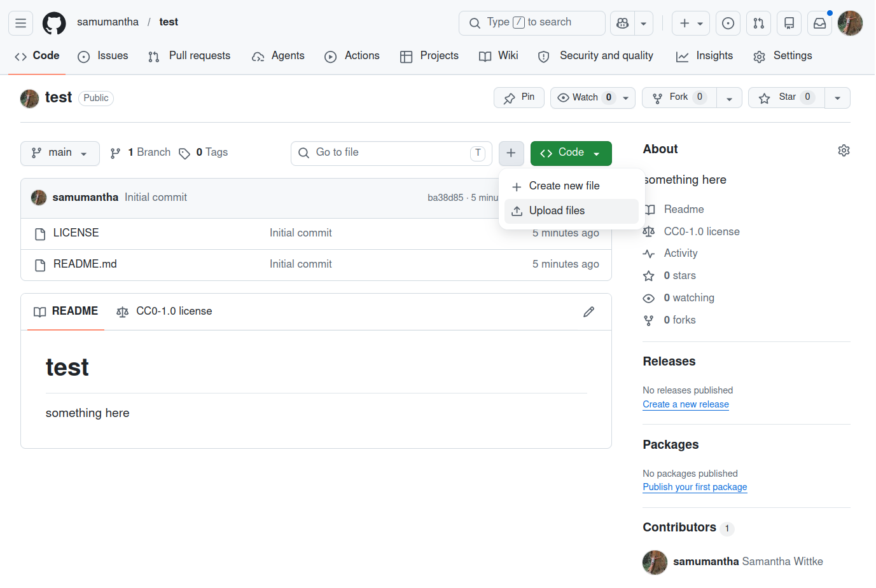
Task: Toggle Watch on the repository
Action: (x=585, y=98)
